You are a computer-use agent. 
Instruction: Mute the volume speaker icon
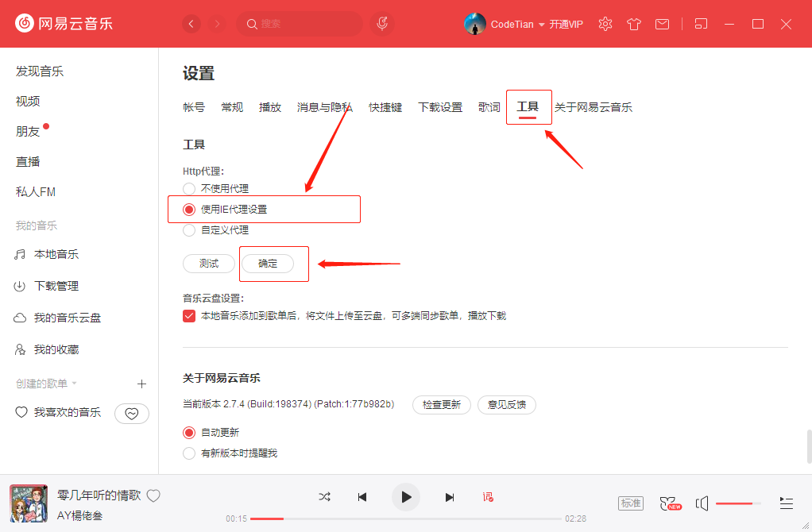coord(702,503)
